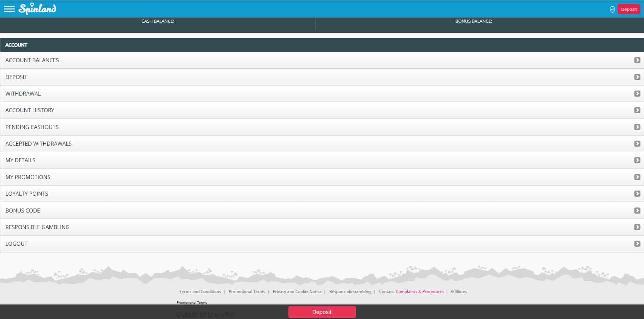
Task: Click the security shield icon
Action: click(x=612, y=9)
